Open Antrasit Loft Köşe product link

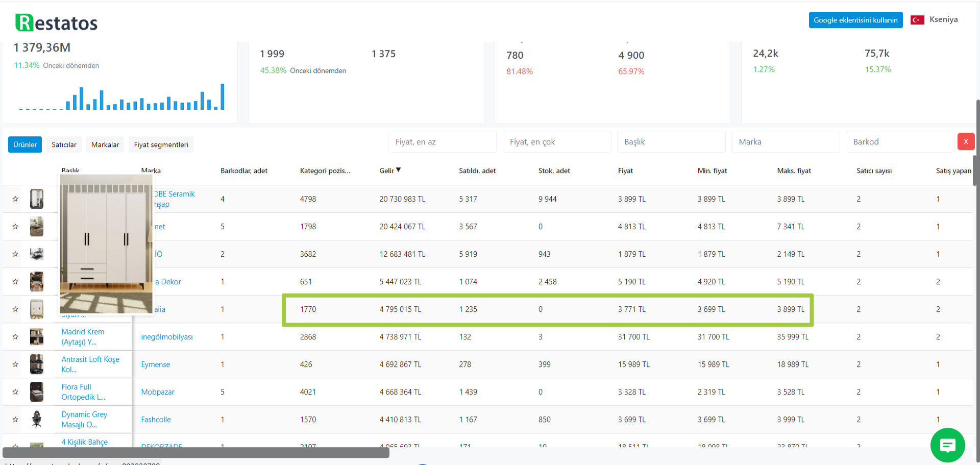click(90, 364)
